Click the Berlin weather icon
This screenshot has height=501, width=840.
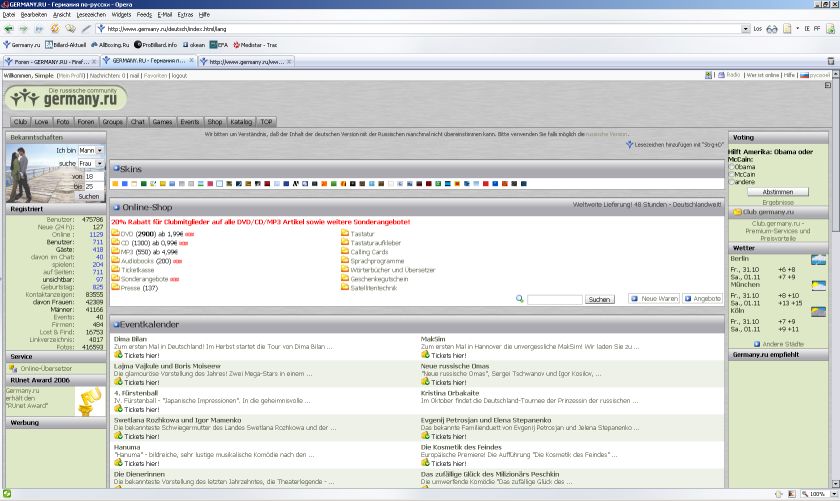[x=819, y=260]
